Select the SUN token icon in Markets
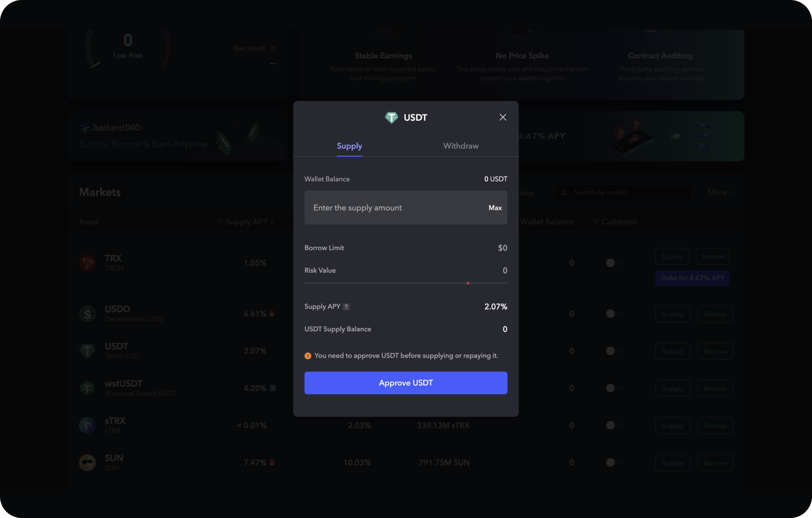This screenshot has height=518, width=812. [88, 462]
